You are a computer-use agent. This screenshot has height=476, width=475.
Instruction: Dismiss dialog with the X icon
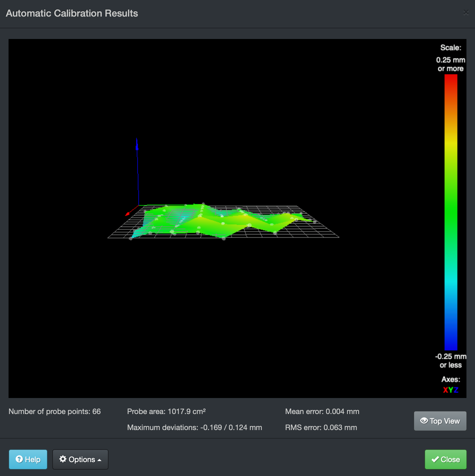(466, 13)
